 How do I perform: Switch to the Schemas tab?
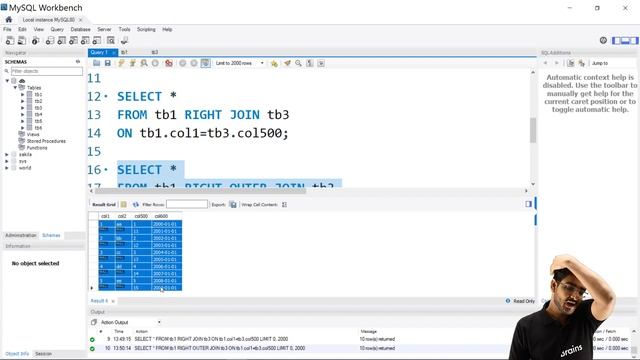[51, 236]
